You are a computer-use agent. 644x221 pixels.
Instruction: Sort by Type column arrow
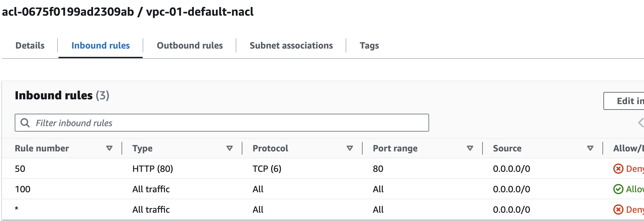click(229, 148)
